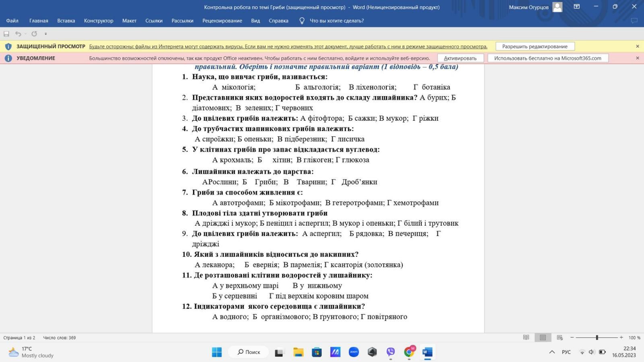Switch to Read Mode view icon

[x=526, y=337]
